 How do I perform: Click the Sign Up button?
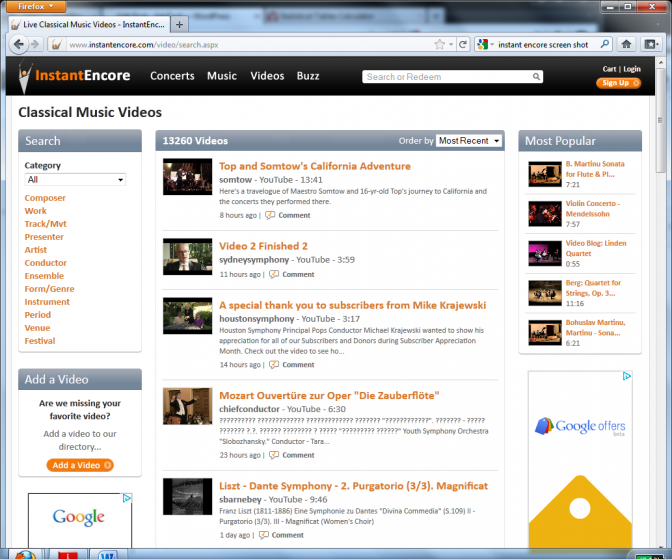(618, 83)
